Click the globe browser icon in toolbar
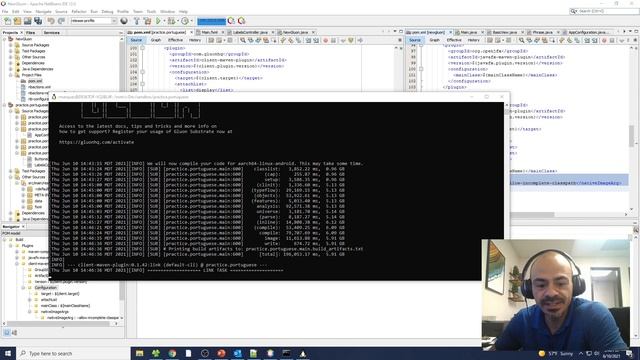Viewport: 640px width, 360px height. [x=124, y=21]
